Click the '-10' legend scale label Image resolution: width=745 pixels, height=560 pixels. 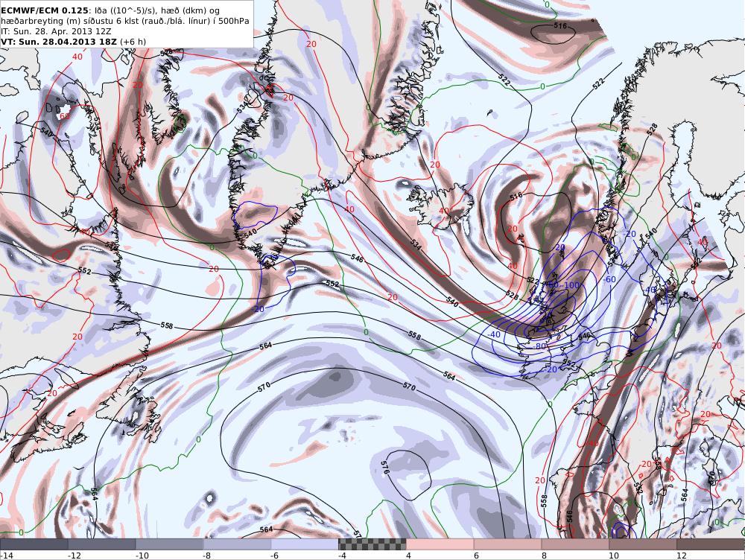[142, 556]
